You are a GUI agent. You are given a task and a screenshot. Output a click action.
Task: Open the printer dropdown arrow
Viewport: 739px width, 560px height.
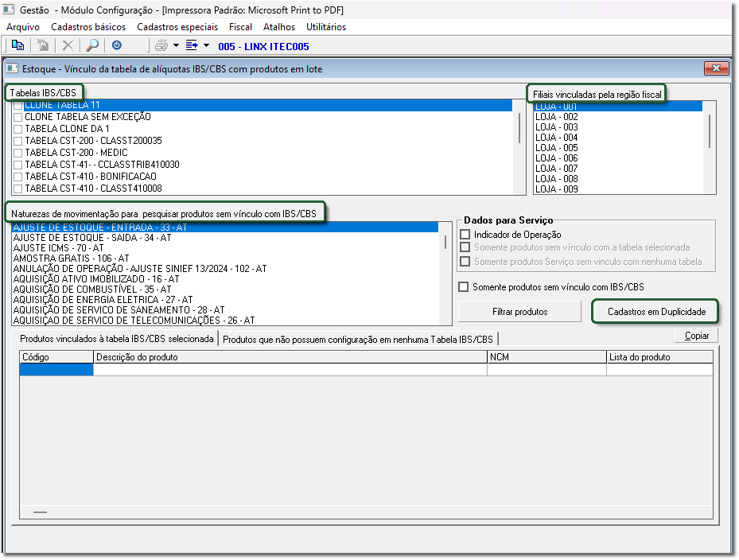click(x=176, y=45)
